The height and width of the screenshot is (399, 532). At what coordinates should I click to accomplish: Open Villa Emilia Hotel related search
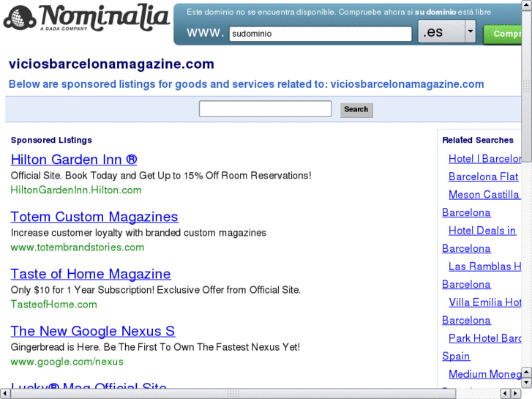click(x=484, y=302)
